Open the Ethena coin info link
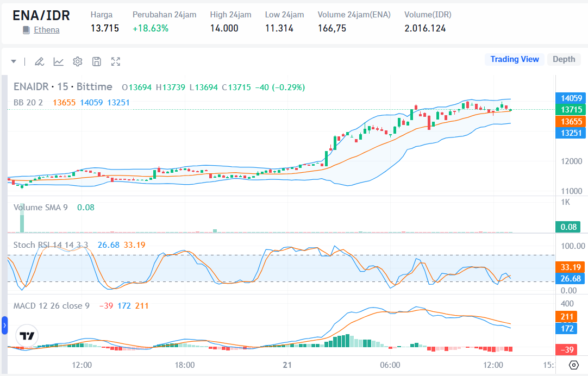 tap(47, 30)
